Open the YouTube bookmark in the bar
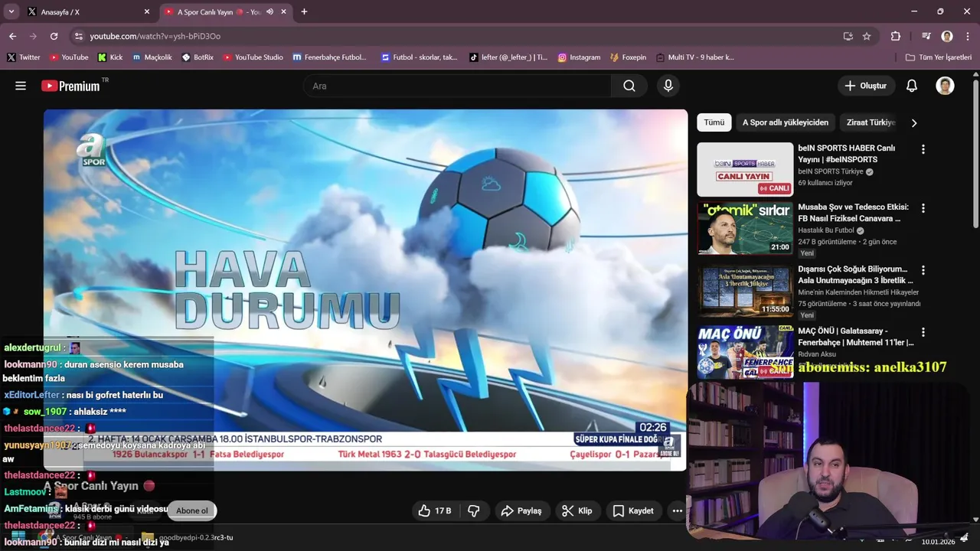 pyautogui.click(x=69, y=57)
